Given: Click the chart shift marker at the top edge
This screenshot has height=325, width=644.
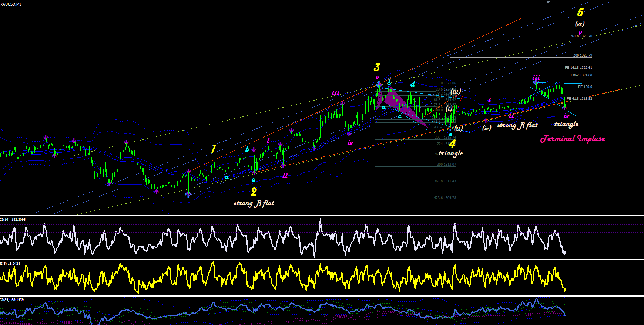Looking at the screenshot, I should point(549,2).
